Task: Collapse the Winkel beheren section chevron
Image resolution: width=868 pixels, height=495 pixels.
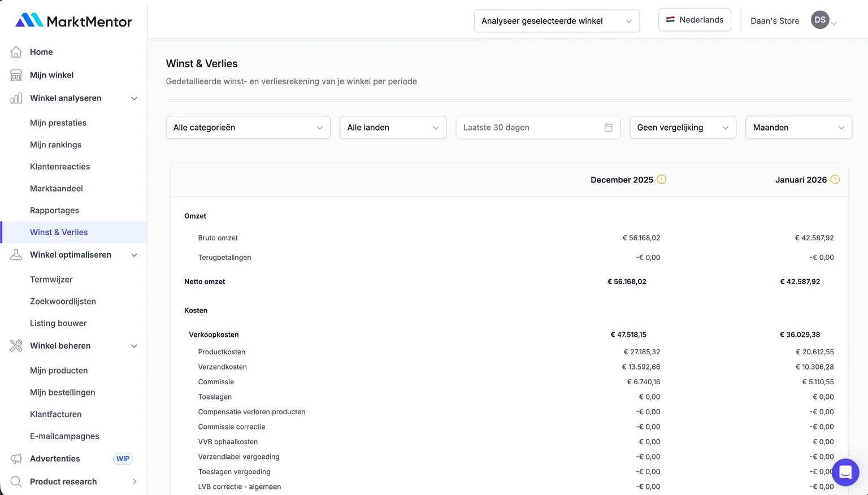Action: (x=134, y=346)
